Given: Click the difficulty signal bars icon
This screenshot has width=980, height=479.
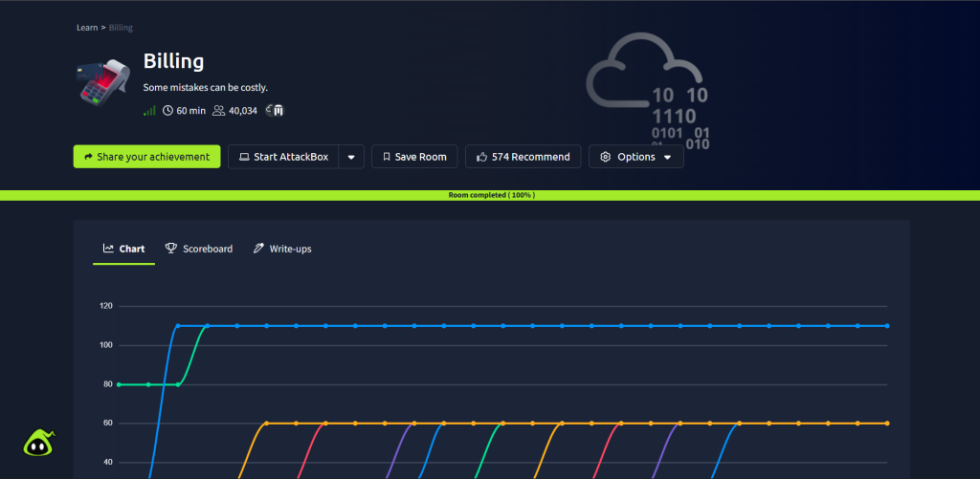Looking at the screenshot, I should (x=149, y=111).
